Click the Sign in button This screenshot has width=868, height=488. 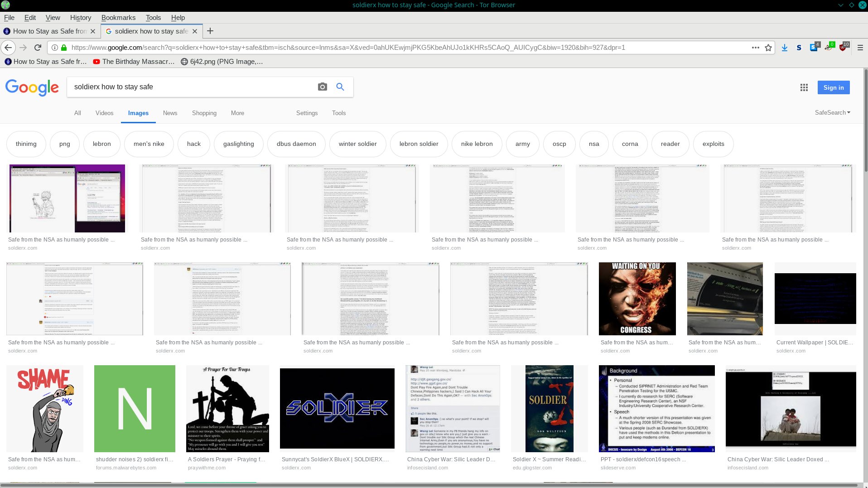tap(834, 87)
